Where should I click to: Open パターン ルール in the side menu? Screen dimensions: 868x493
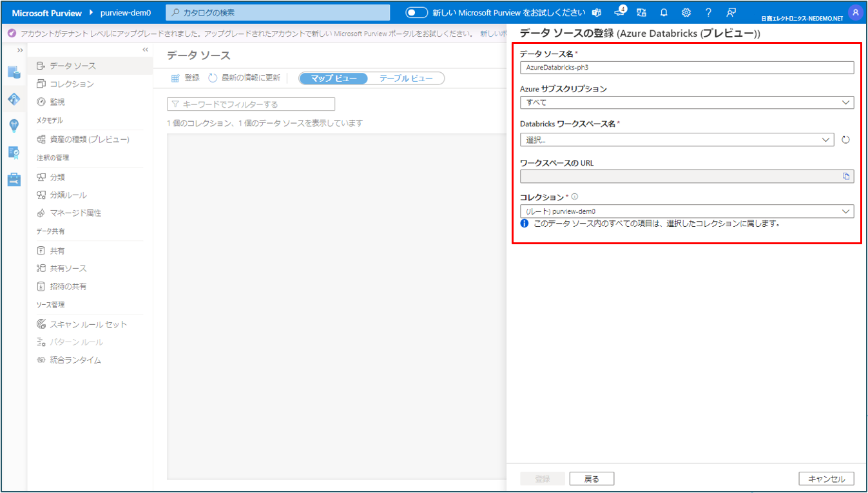tap(90, 342)
